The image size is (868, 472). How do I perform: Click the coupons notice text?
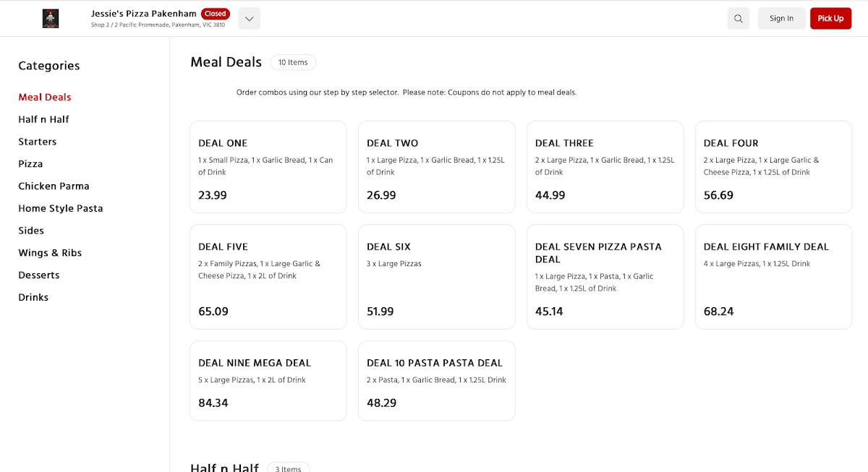coord(407,93)
